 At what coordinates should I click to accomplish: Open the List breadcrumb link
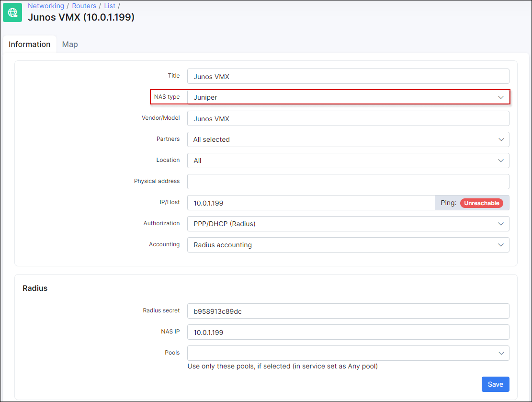(109, 6)
